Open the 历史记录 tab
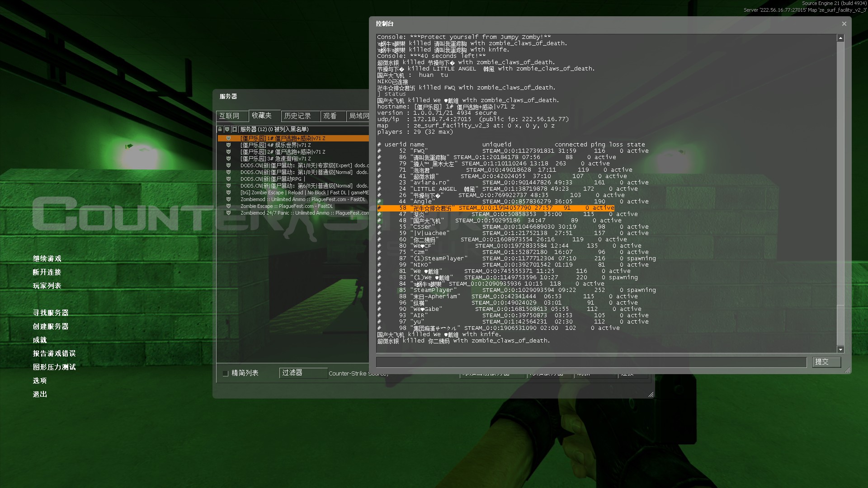This screenshot has width=868, height=488. coord(301,116)
